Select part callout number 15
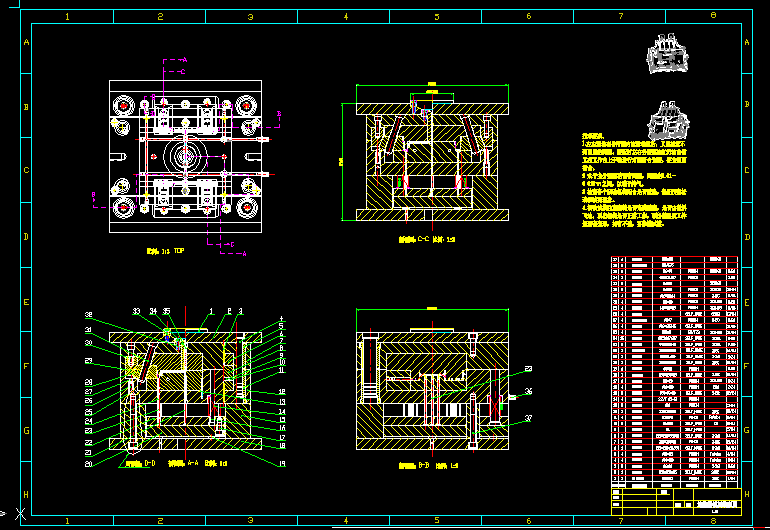This screenshot has height=530, width=770. pos(282,419)
